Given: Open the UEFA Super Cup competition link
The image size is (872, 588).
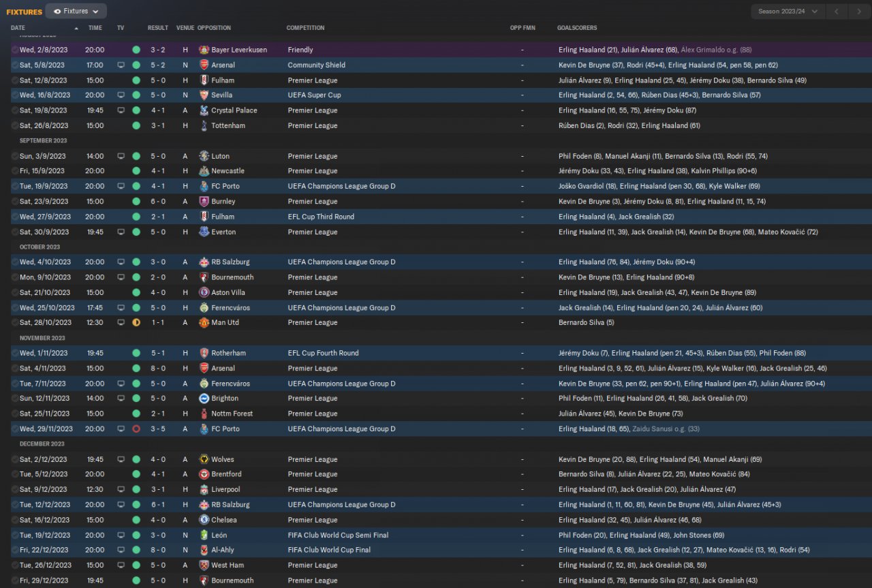Looking at the screenshot, I should pyautogui.click(x=314, y=95).
